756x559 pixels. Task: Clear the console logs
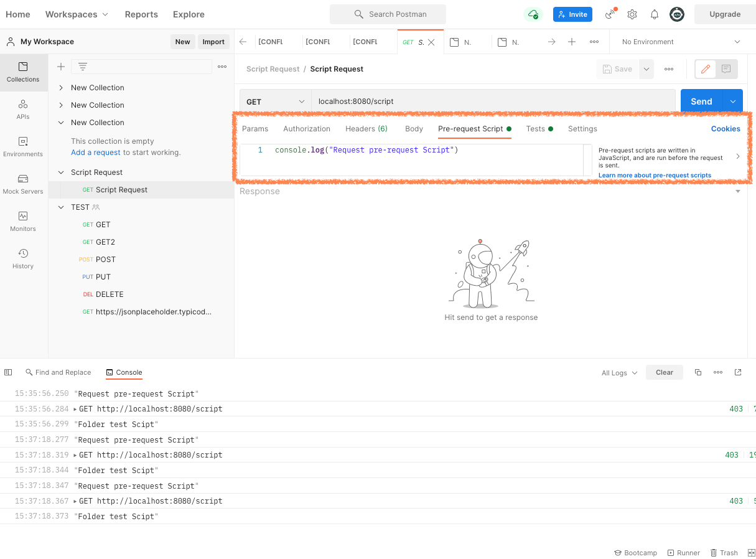click(x=665, y=372)
